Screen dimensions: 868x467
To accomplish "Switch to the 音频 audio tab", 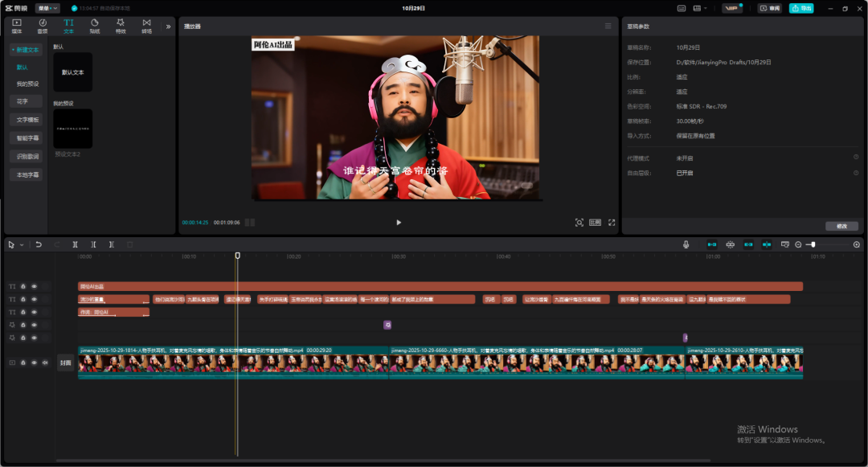I will 43,26.
